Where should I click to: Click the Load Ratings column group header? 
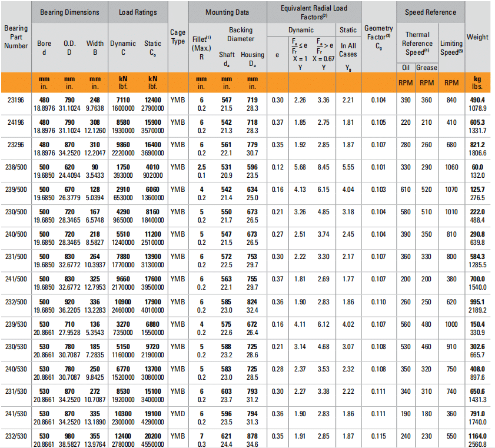[x=137, y=12]
